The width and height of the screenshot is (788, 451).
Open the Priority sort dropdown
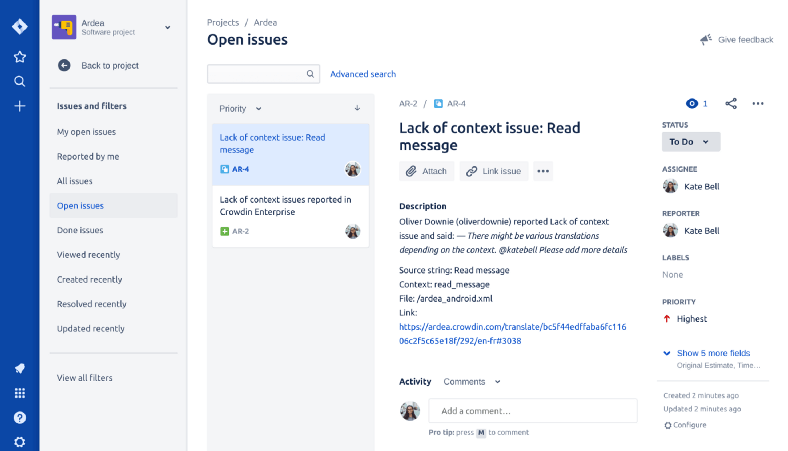tap(240, 109)
